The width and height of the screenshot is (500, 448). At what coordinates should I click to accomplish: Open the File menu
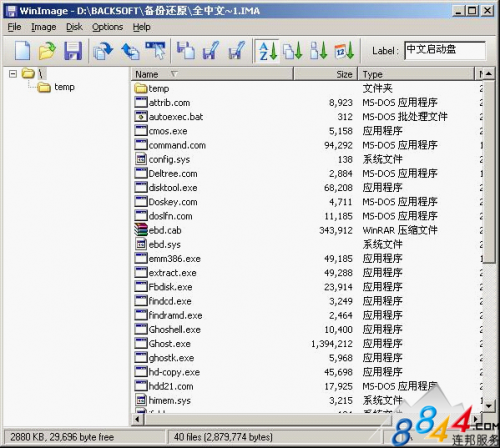(14, 27)
